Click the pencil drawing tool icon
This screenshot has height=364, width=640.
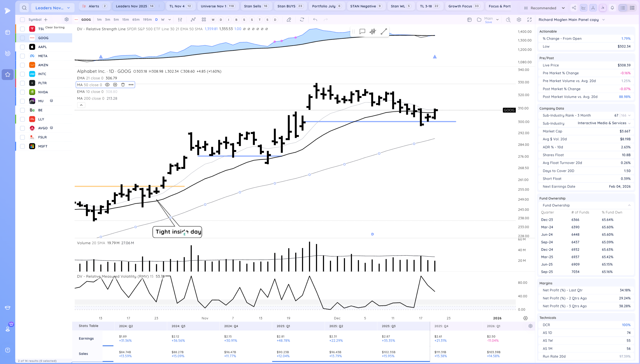tap(289, 19)
